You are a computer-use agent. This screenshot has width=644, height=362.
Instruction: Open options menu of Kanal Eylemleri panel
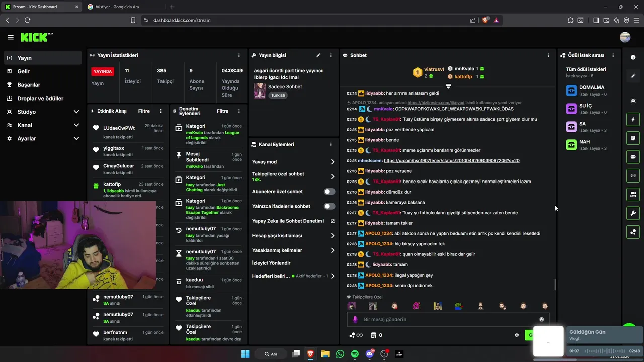click(x=331, y=144)
